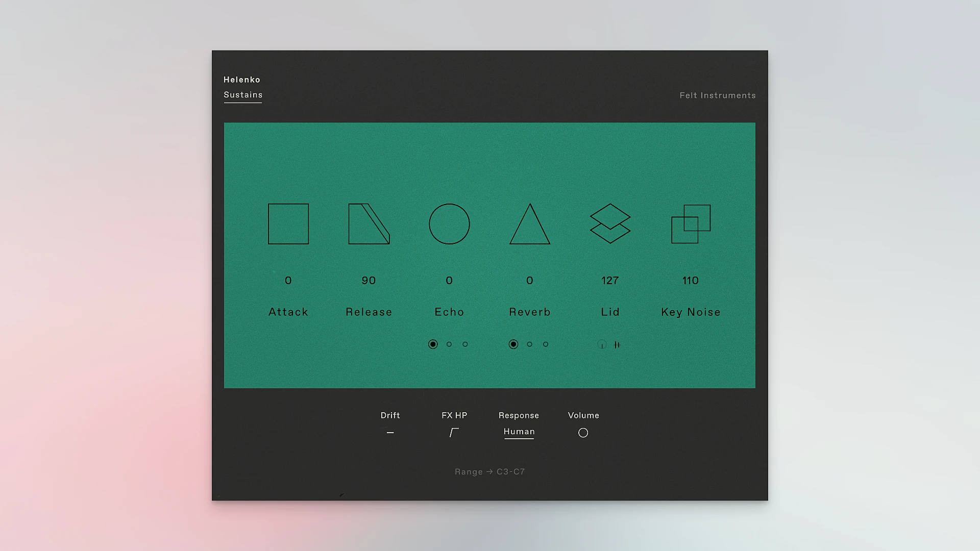The height and width of the screenshot is (551, 980).
Task: Select the first Echo type radio button
Action: 433,344
